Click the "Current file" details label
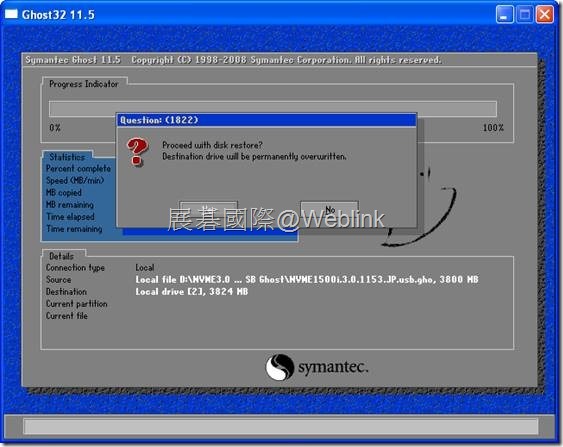 (x=67, y=316)
